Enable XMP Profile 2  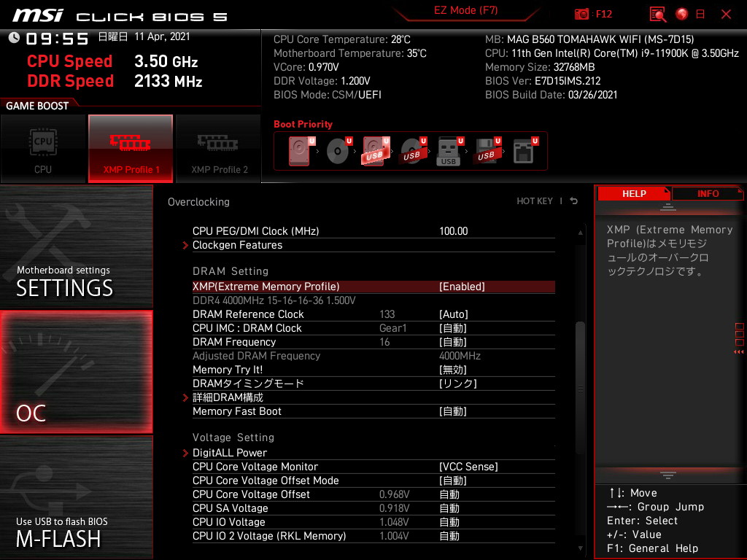(x=219, y=149)
